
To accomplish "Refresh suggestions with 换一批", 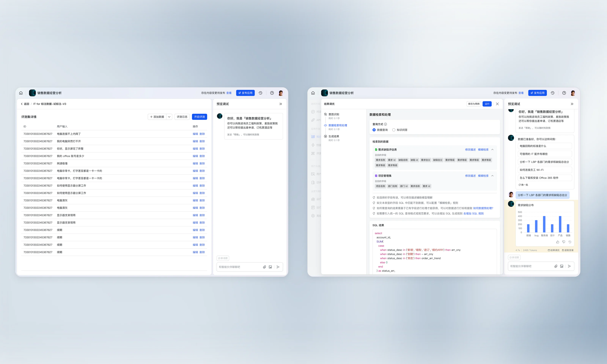I will tap(523, 185).
